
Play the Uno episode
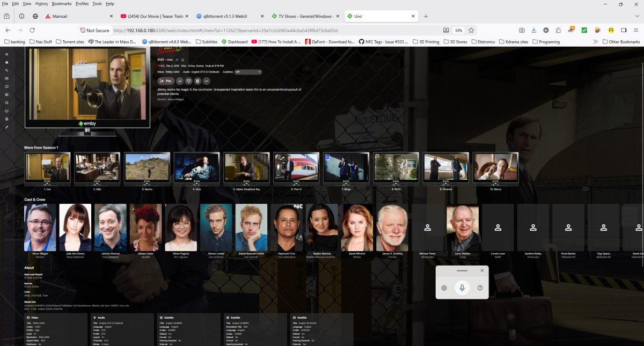coord(166,81)
